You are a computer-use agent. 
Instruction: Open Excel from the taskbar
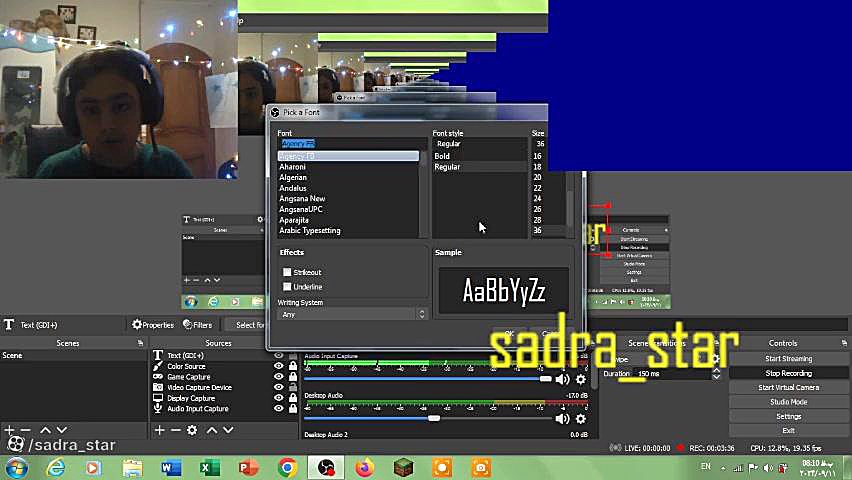[x=210, y=468]
